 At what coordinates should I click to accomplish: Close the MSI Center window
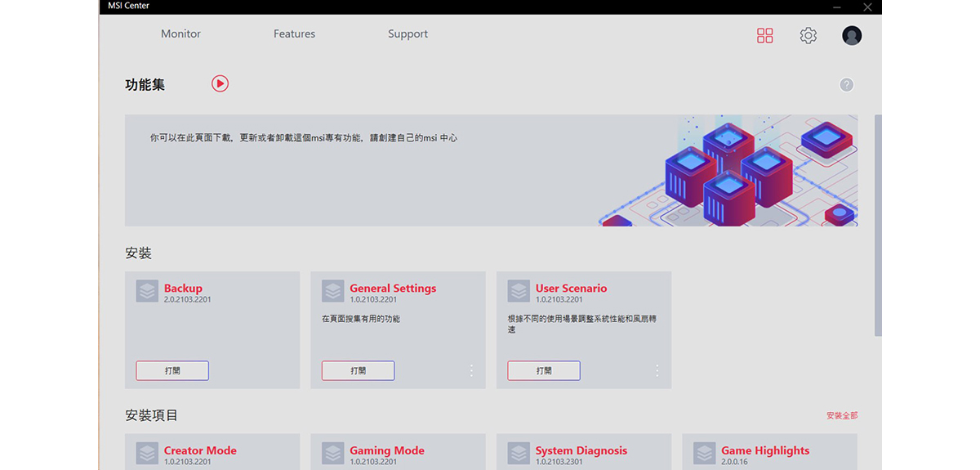click(867, 7)
